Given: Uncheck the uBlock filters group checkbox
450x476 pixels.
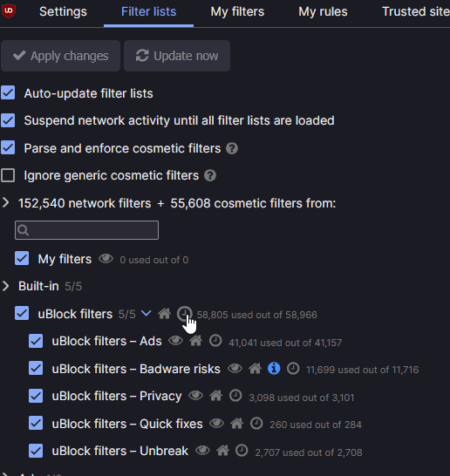Looking at the screenshot, I should (x=22, y=313).
